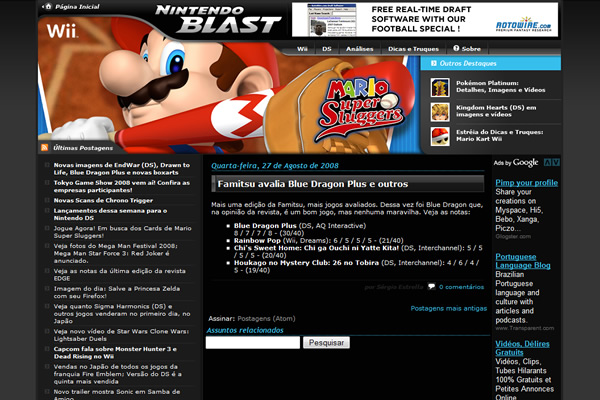Image resolution: width=600 pixels, height=400 pixels.
Task: Click the Google ads previous arrow
Action: click(x=548, y=162)
